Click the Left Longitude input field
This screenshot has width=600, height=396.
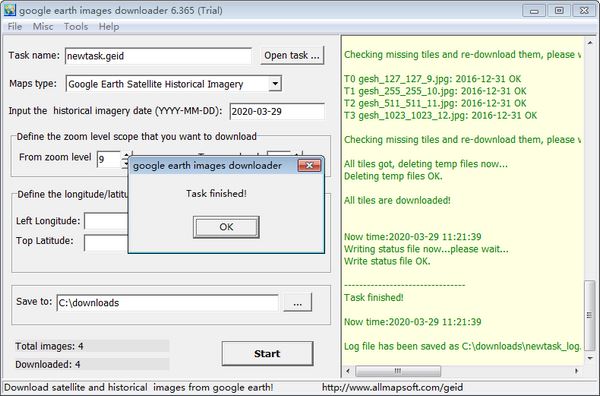(x=106, y=221)
